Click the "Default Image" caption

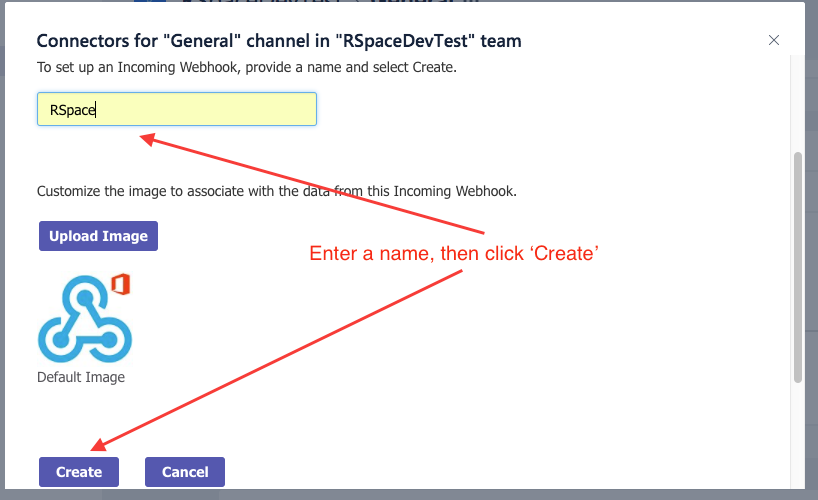[x=81, y=377]
